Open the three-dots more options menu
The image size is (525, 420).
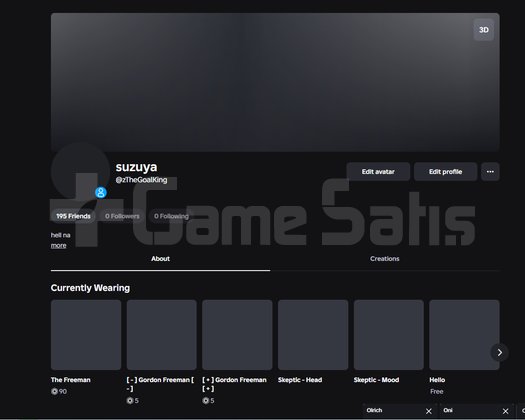click(x=490, y=171)
